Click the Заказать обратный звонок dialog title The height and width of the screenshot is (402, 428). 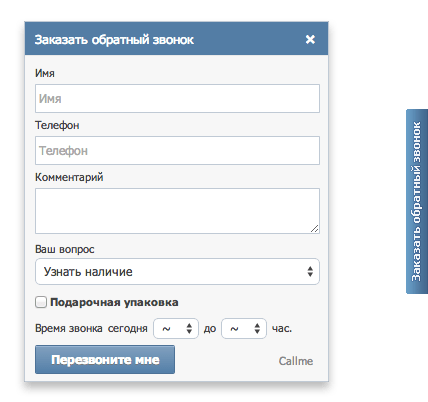pyautogui.click(x=114, y=40)
